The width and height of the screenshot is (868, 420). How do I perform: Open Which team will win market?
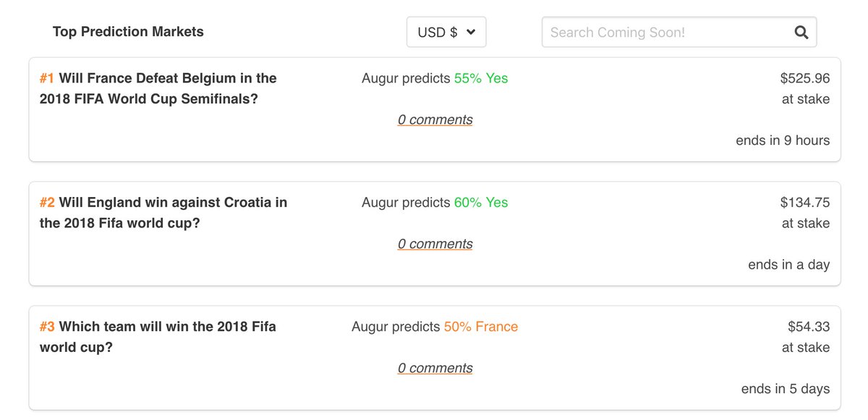click(158, 337)
